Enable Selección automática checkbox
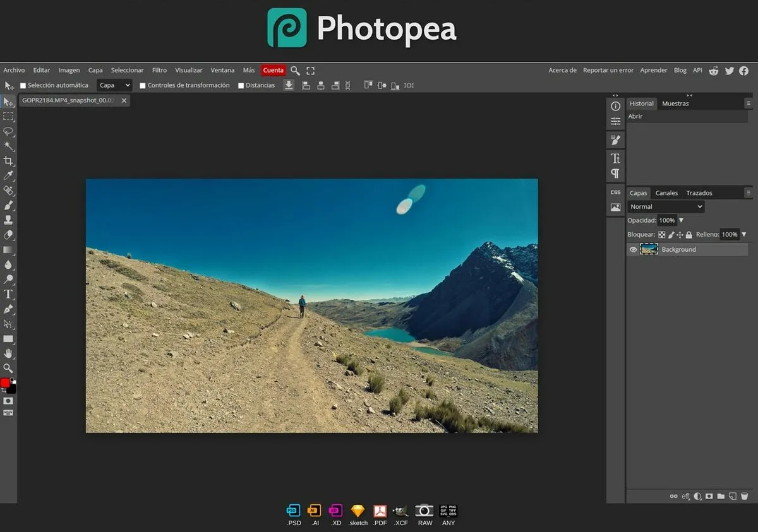Image resolution: width=758 pixels, height=532 pixels. pyautogui.click(x=23, y=86)
